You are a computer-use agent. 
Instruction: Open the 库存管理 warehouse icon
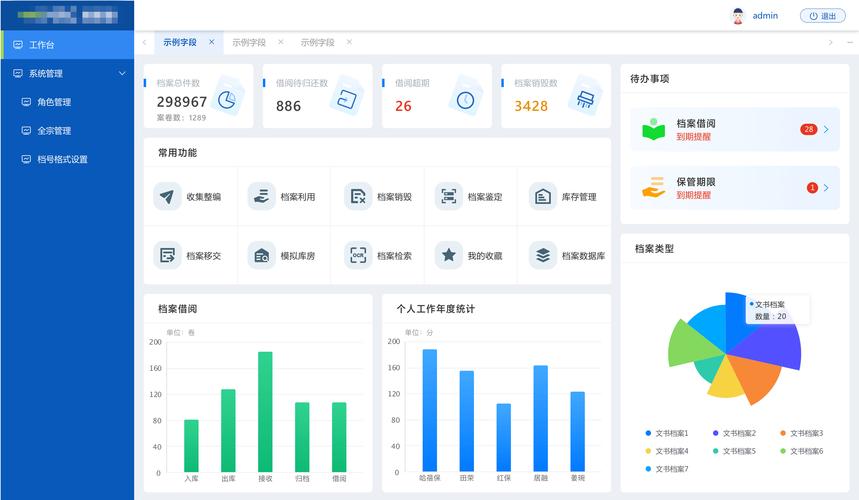click(x=543, y=196)
